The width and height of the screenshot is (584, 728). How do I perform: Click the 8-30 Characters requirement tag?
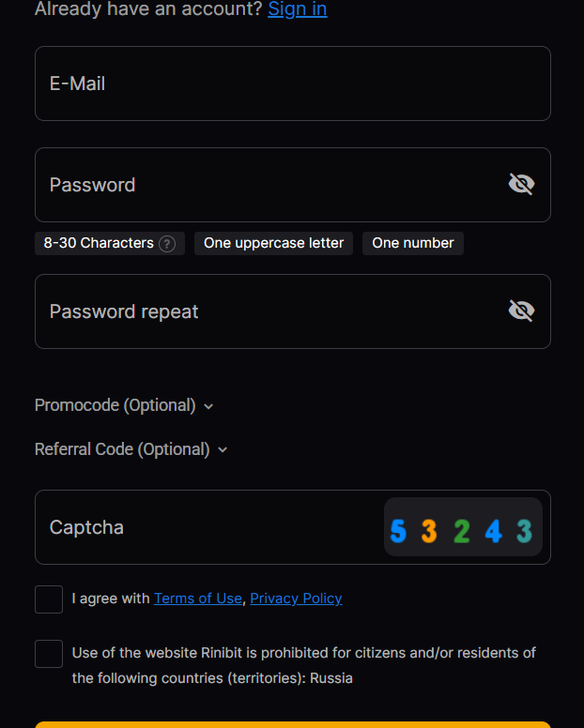coord(99,243)
